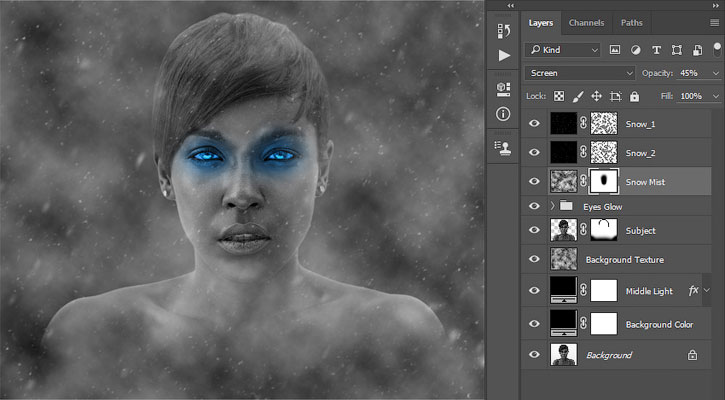Select the Snow_2 layer name
Viewport: 725px width, 400px height.
[x=640, y=153]
